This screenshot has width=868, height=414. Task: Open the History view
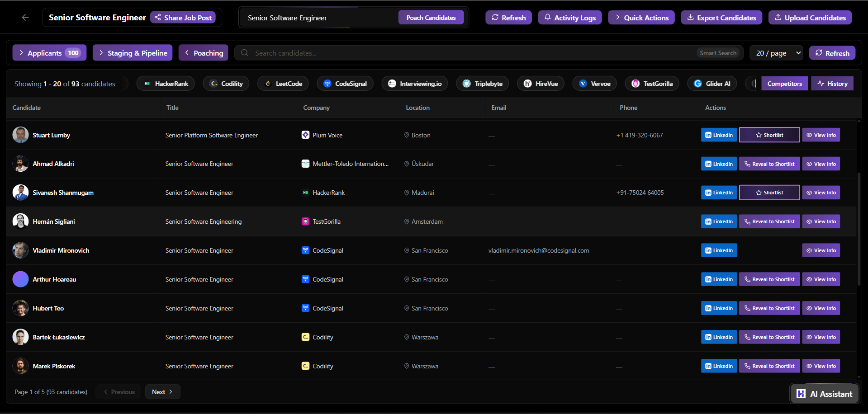(x=832, y=84)
